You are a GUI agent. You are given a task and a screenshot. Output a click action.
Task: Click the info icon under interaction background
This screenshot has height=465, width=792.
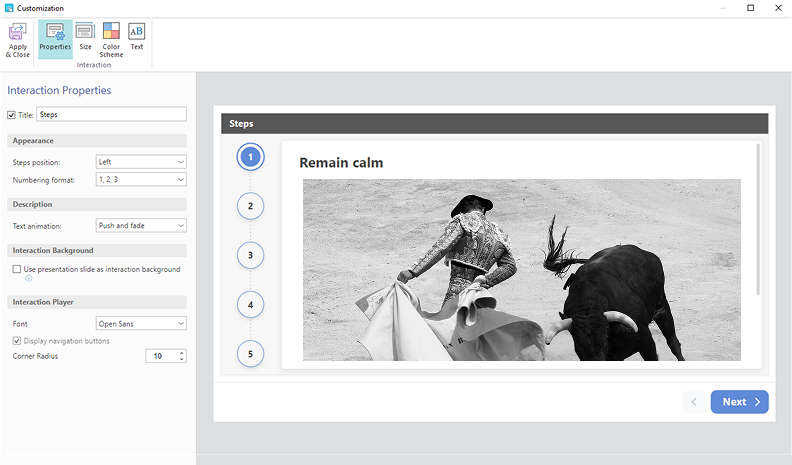pyautogui.click(x=15, y=279)
